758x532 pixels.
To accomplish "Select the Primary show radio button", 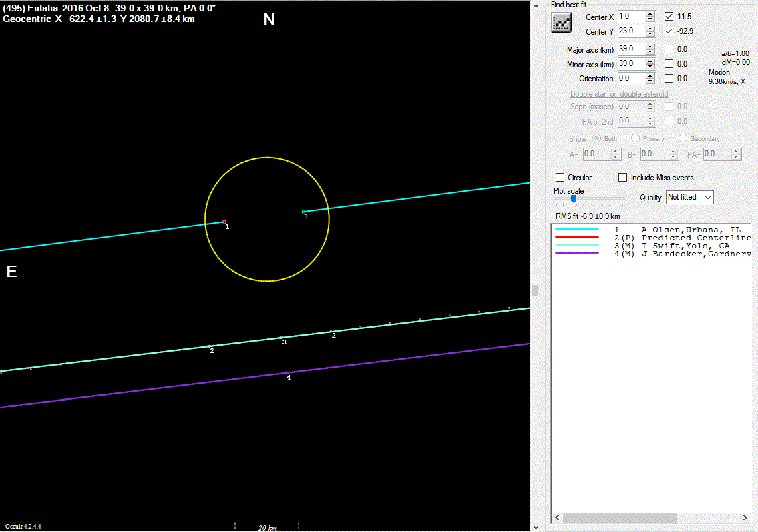I will (635, 138).
